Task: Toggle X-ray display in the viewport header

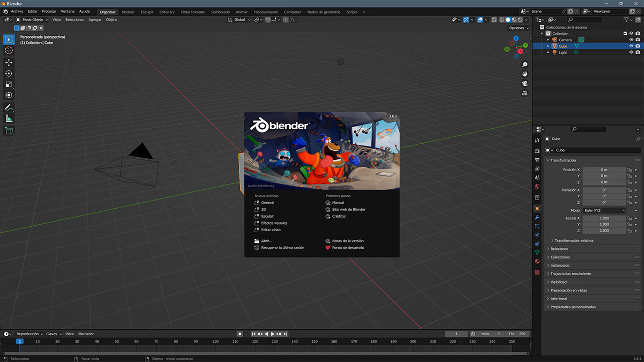Action: [494, 20]
